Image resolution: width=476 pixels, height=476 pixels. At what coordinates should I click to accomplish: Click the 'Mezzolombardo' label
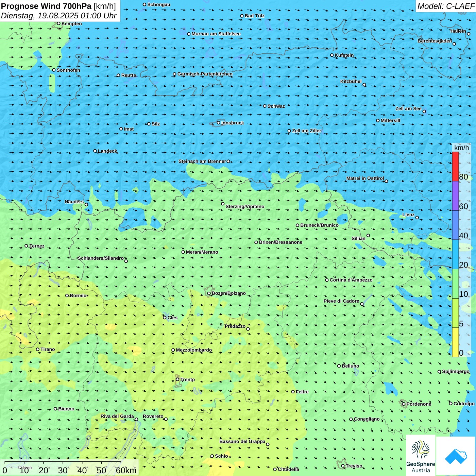click(194, 350)
